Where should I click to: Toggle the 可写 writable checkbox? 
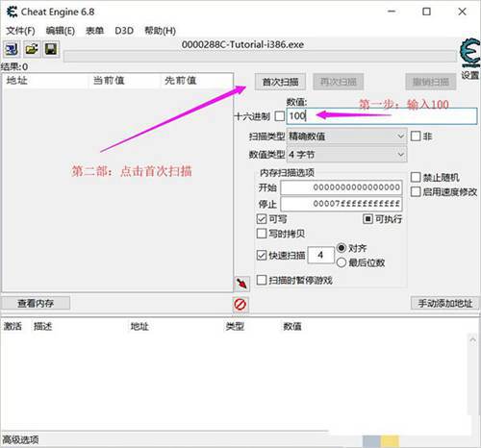coord(262,219)
